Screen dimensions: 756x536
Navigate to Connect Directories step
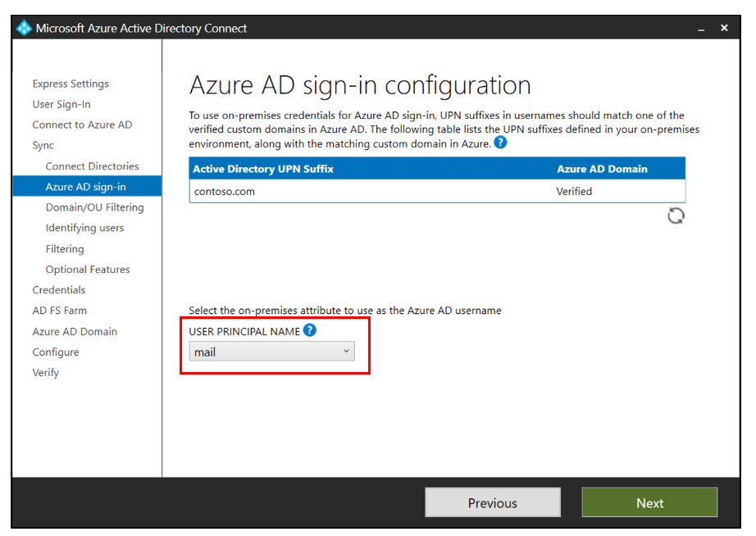(92, 166)
